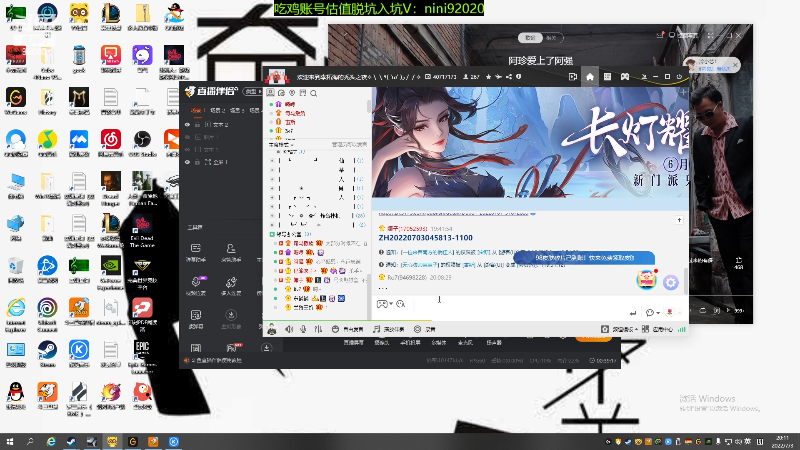Open the NetEase Cloud Music desktop icon
The height and width of the screenshot is (450, 800).
pyautogui.click(x=111, y=143)
